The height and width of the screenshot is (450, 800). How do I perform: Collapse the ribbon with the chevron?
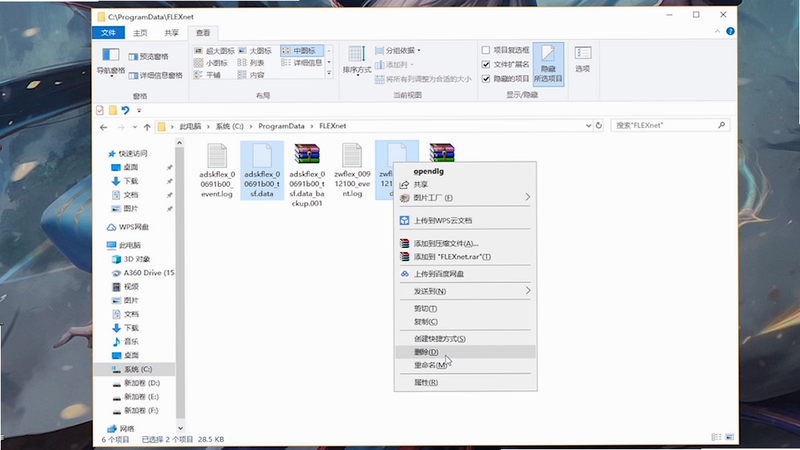pos(717,32)
